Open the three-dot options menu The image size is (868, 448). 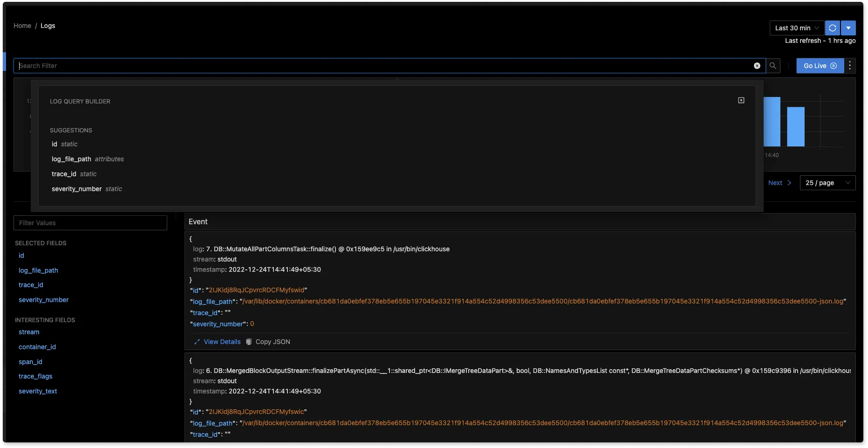pos(850,66)
